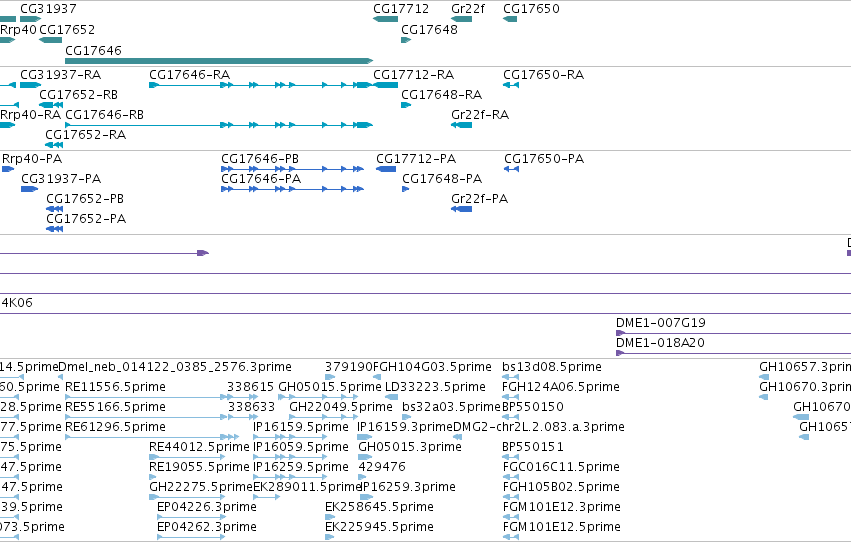The image size is (851, 542).
Task: Select EST BP550151
Action: click(510, 457)
